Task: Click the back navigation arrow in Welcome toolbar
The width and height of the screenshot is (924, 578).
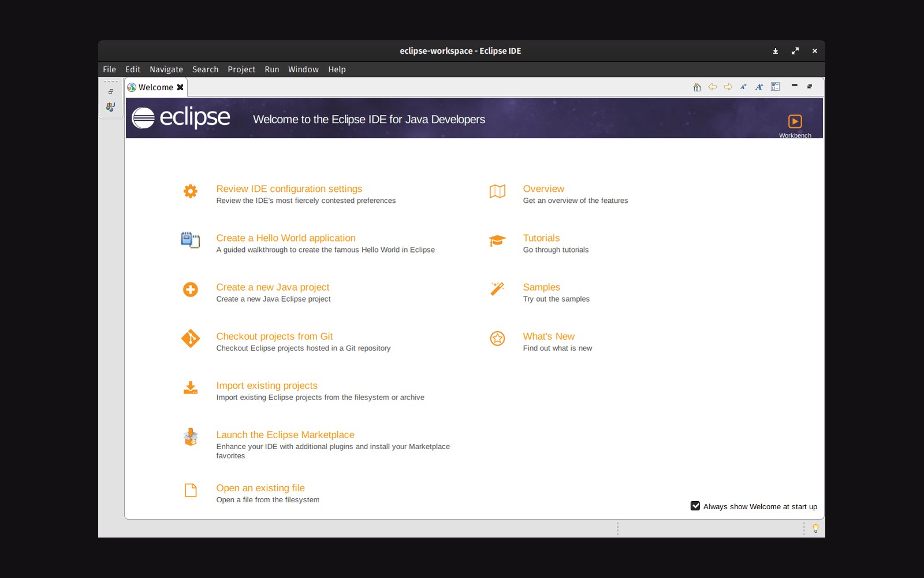Action: tap(713, 87)
